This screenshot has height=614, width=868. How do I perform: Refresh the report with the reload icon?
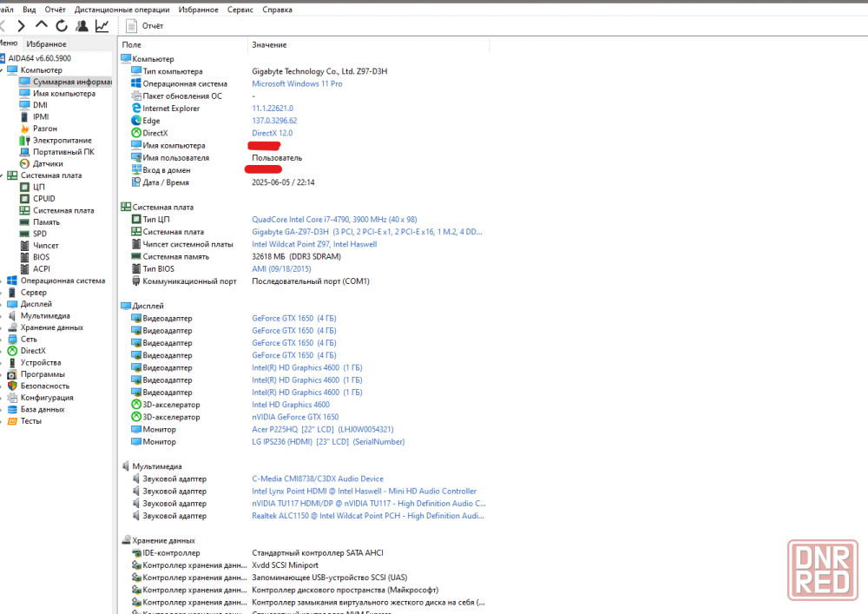62,25
